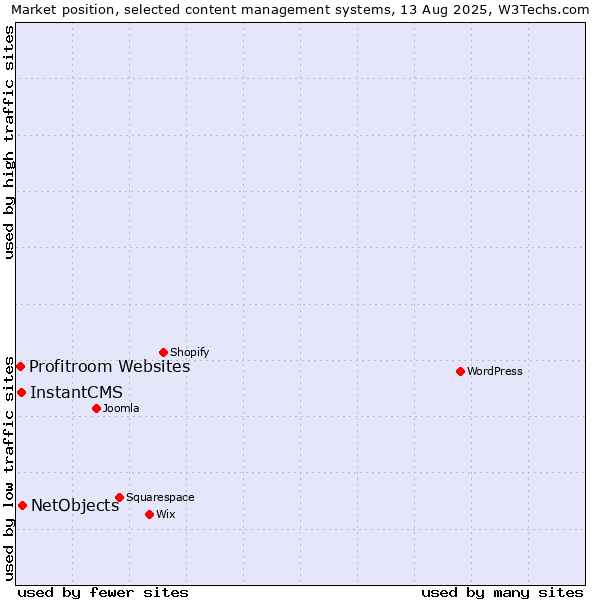Click the red Squarespace data point
The image size is (600, 600).
coord(119,497)
